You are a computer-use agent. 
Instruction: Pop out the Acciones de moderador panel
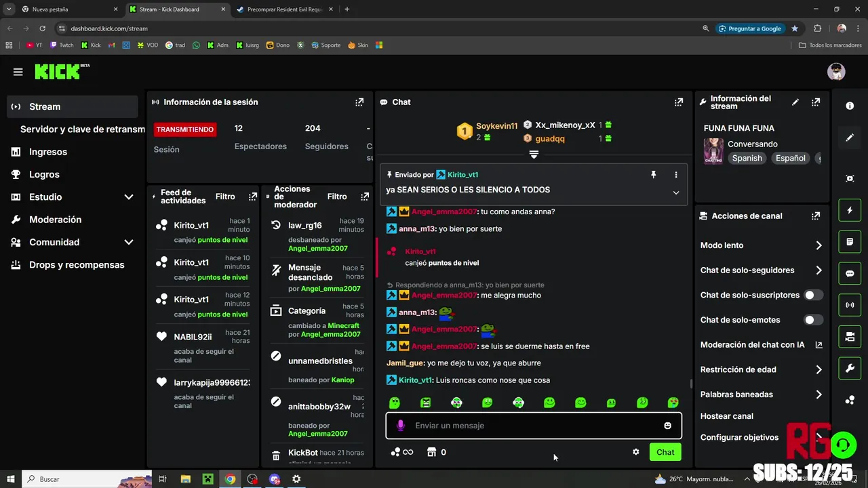click(x=365, y=197)
